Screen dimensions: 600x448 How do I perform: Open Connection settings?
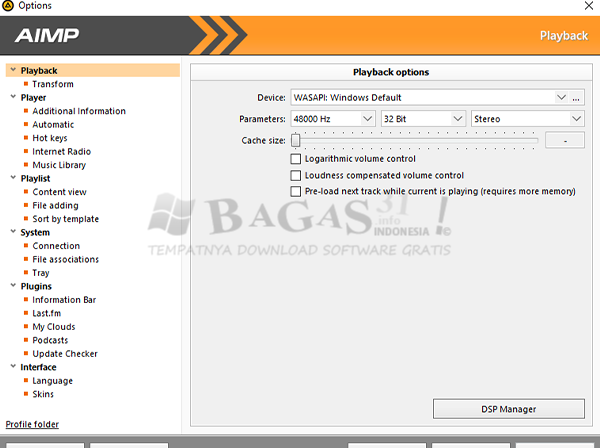point(56,246)
